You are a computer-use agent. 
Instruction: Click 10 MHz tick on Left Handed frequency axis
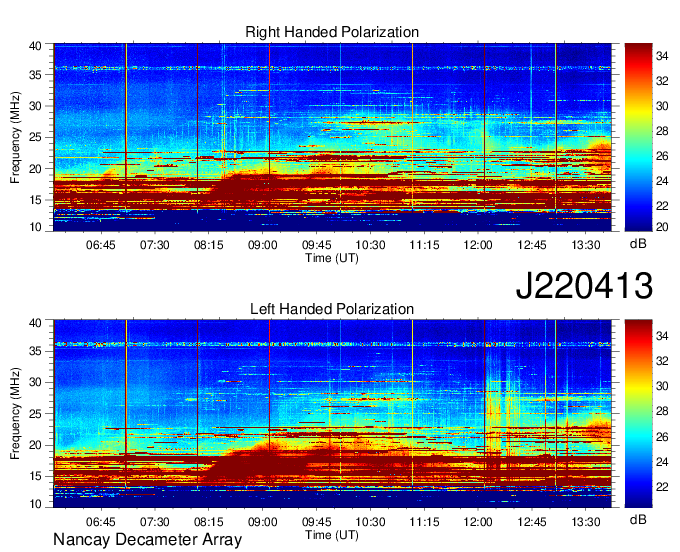pyautogui.click(x=35, y=504)
